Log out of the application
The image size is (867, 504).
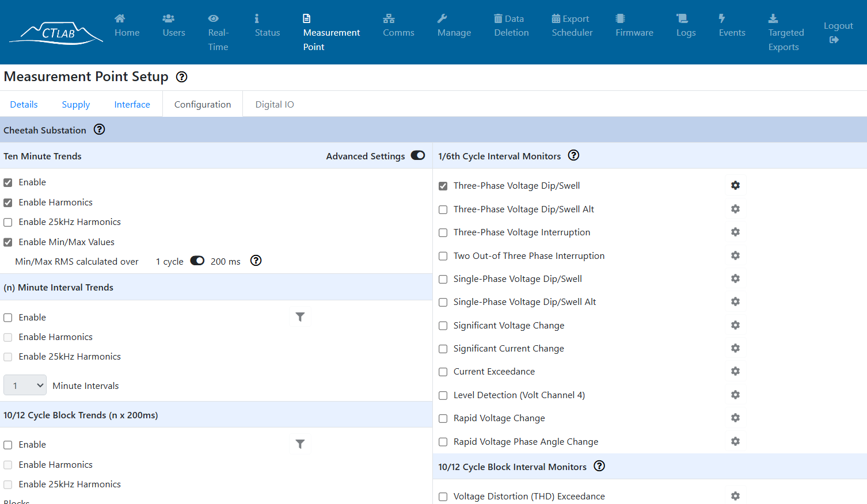pyautogui.click(x=838, y=32)
